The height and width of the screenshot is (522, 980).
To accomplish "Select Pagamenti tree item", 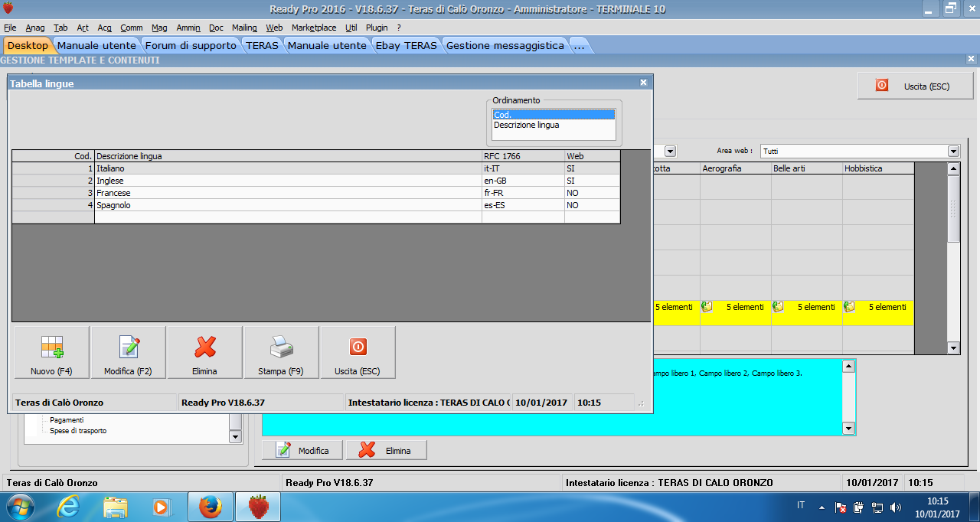I will click(67, 420).
